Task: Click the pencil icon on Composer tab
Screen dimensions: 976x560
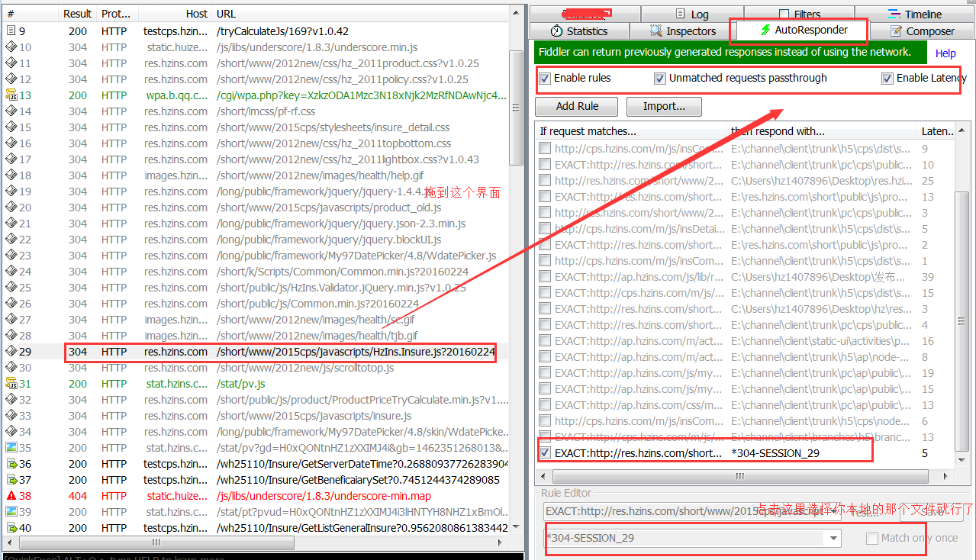Action: click(896, 31)
